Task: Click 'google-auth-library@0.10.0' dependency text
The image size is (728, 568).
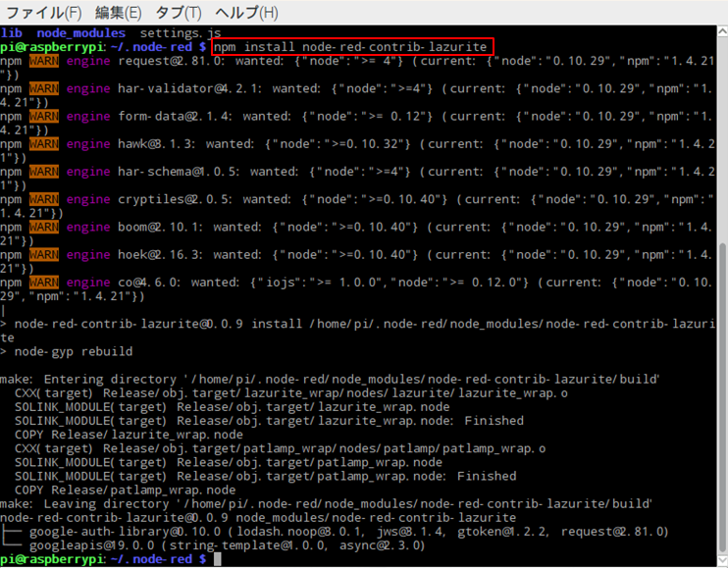Action: coord(125,532)
